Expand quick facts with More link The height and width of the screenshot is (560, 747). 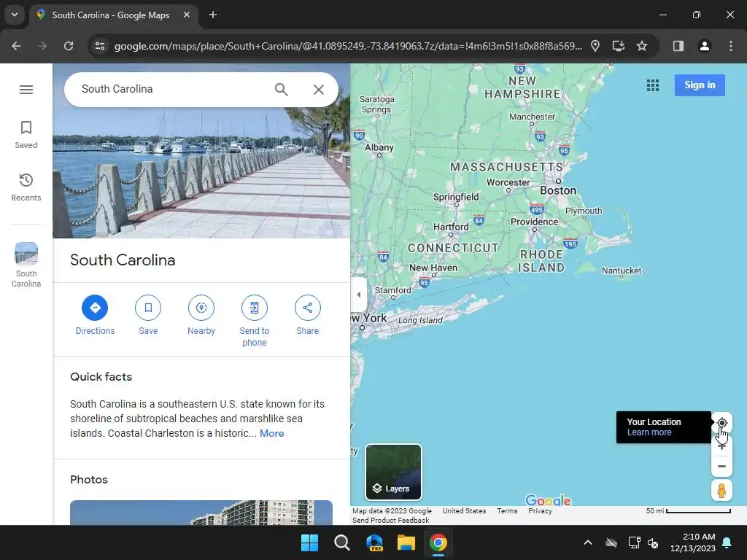click(272, 433)
